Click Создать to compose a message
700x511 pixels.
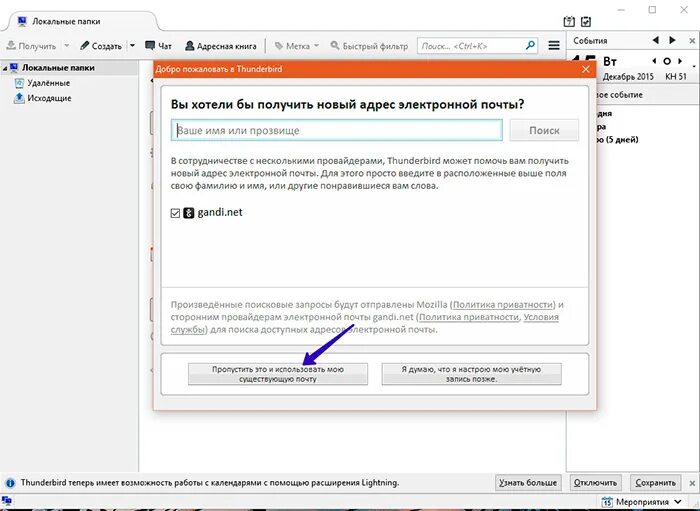click(101, 46)
